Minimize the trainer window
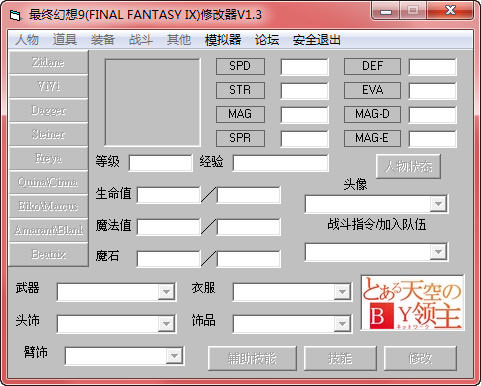481x386 pixels. point(386,12)
